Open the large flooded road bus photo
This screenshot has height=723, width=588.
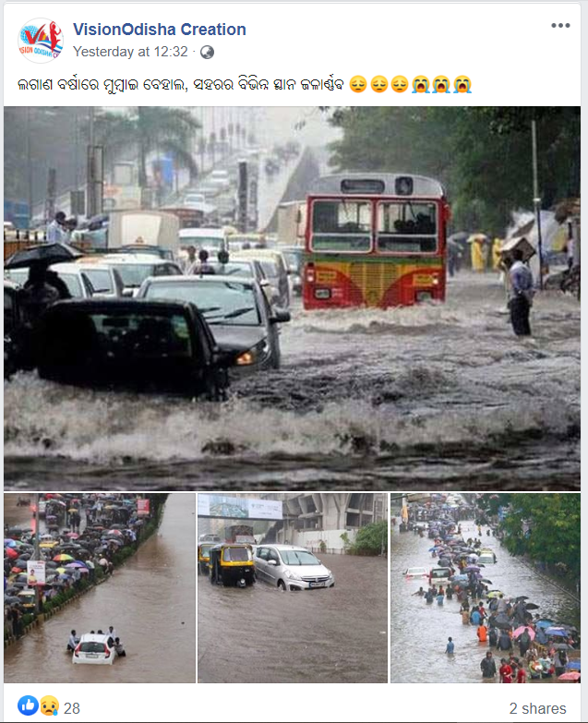point(293,298)
